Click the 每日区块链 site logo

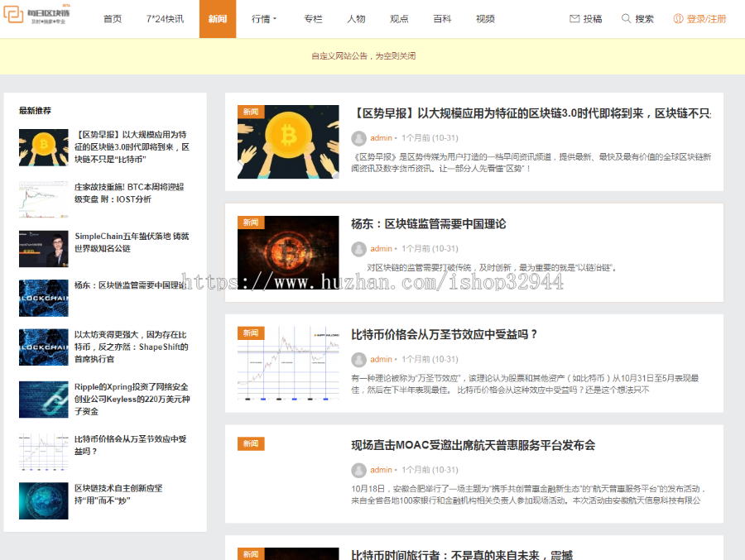pos(37,14)
